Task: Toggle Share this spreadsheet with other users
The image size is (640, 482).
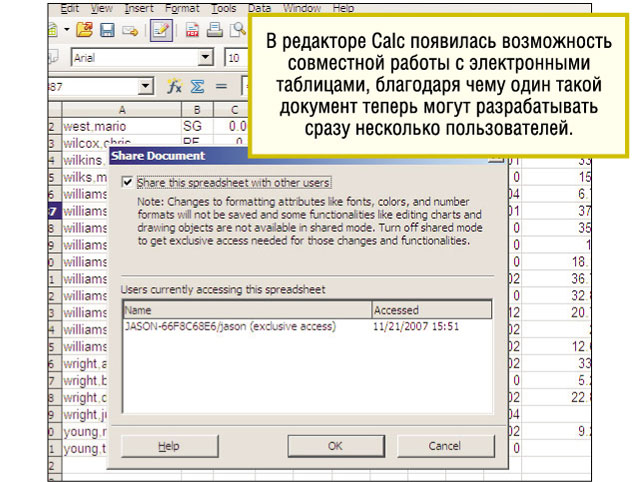Action: pyautogui.click(x=127, y=182)
